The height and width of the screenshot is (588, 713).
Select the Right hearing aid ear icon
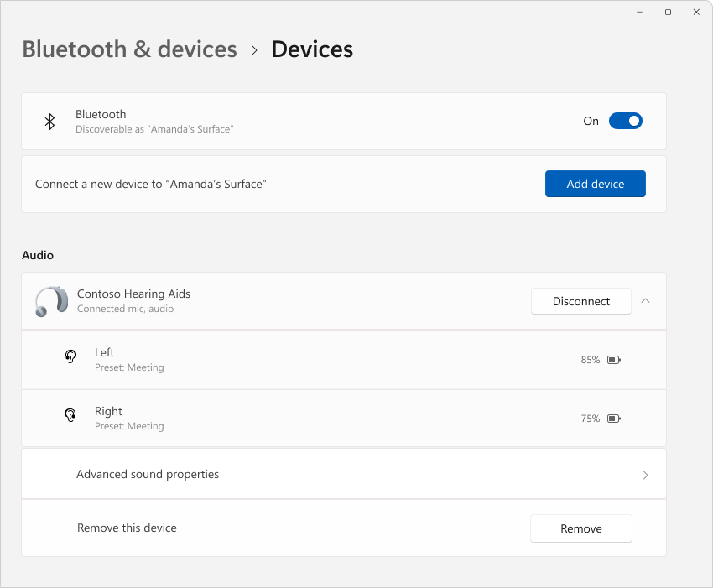70,415
